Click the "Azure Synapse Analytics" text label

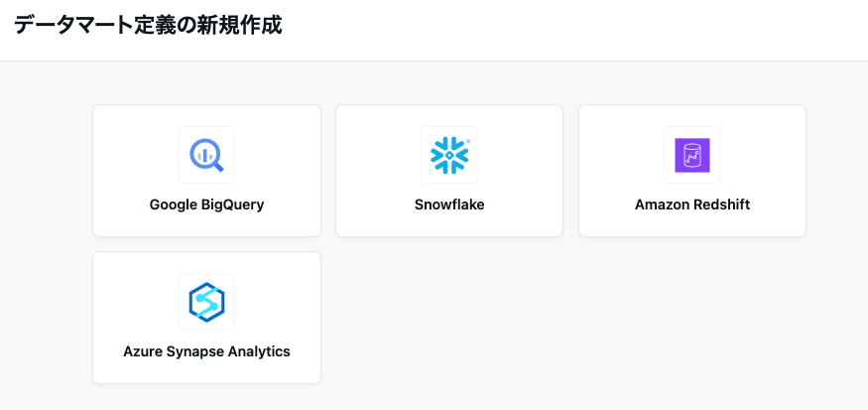click(206, 351)
